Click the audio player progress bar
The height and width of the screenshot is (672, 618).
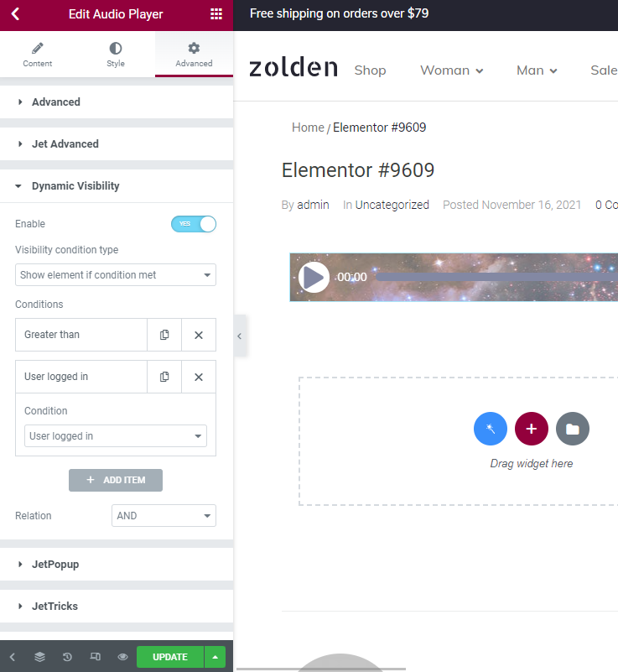pyautogui.click(x=496, y=277)
